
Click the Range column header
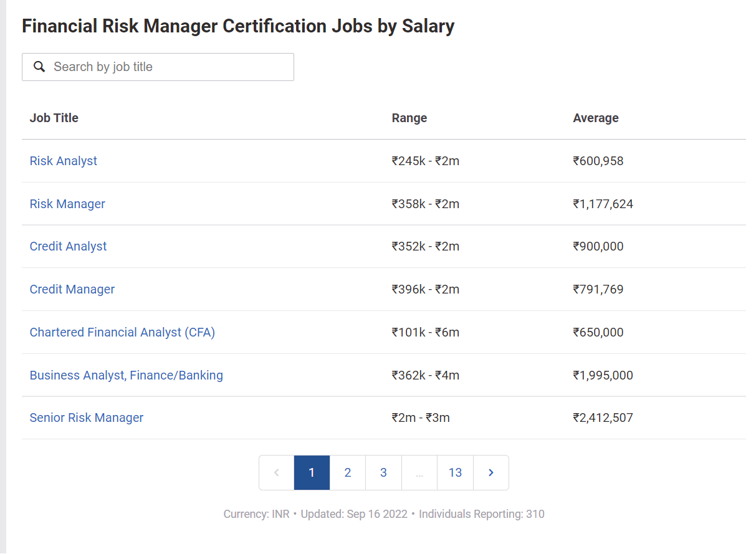pos(409,118)
